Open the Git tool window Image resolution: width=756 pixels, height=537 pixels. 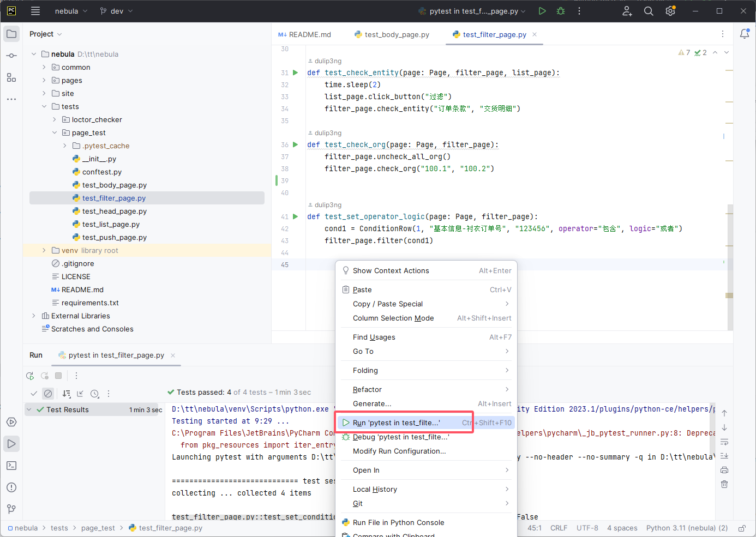[x=11, y=509]
